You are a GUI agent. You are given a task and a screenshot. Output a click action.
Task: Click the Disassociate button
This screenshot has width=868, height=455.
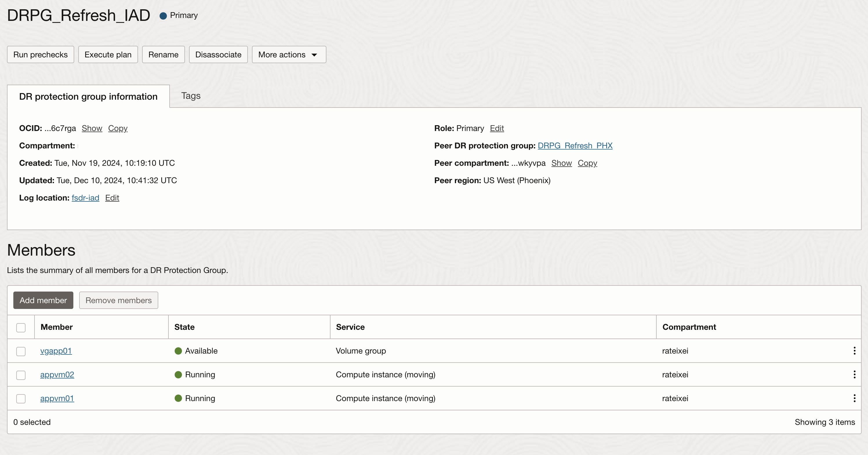[218, 54]
